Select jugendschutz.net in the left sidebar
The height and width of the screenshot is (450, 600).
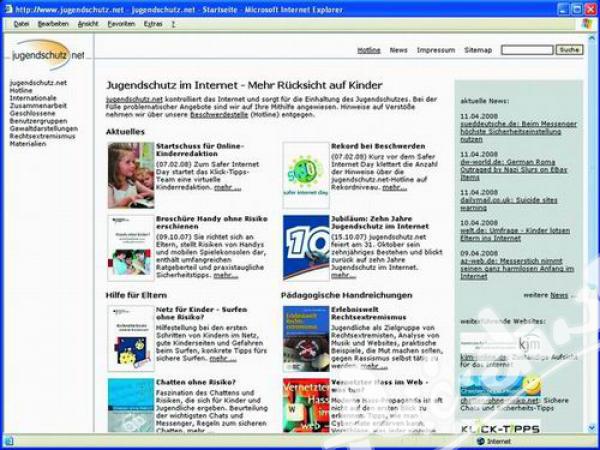click(x=38, y=83)
